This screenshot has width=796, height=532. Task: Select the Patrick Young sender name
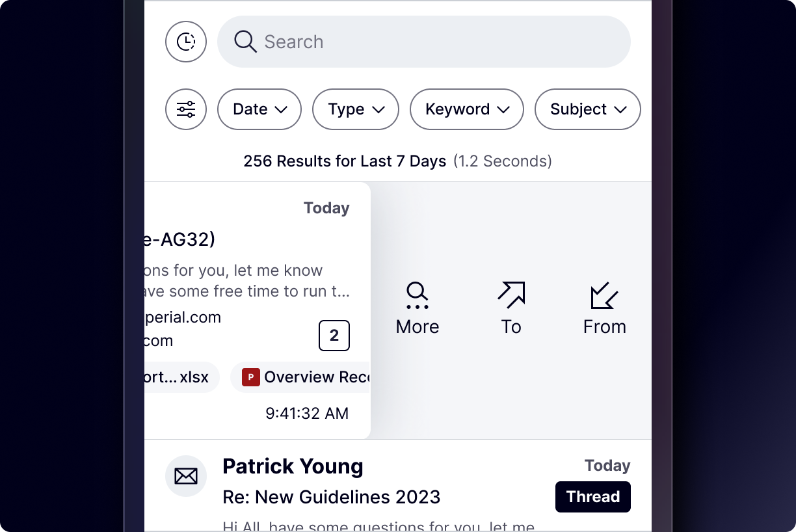point(293,466)
